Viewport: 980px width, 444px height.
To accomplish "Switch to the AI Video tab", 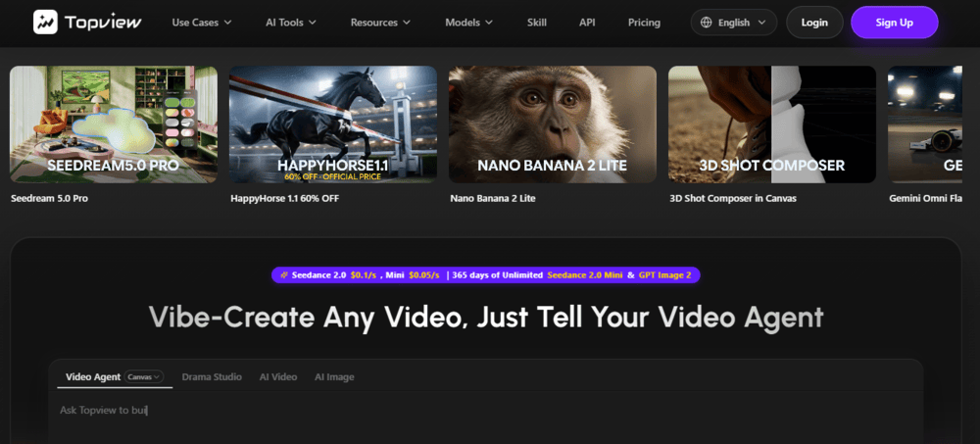I will [278, 377].
